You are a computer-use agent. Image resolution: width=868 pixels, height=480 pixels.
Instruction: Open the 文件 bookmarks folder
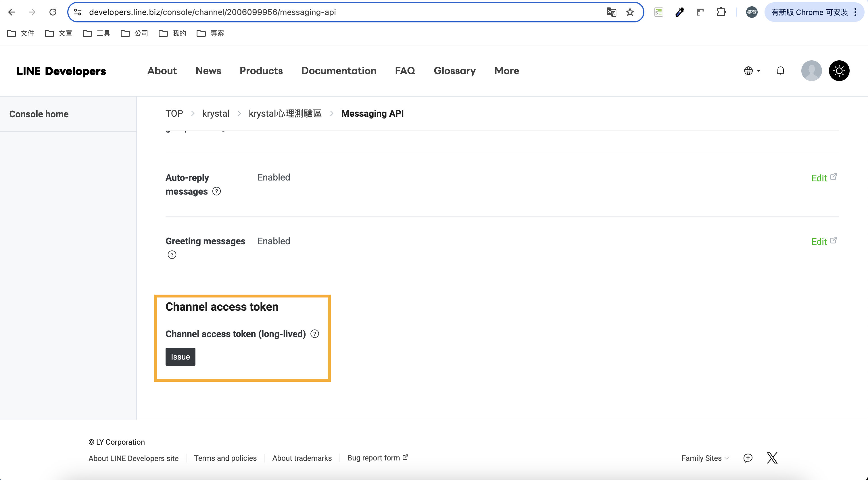21,33
